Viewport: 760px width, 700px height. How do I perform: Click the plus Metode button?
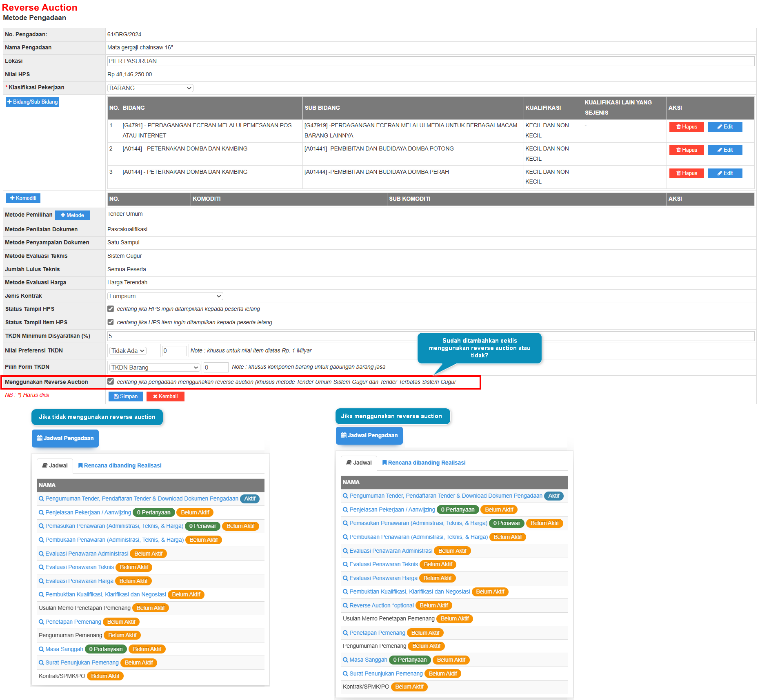click(x=72, y=215)
